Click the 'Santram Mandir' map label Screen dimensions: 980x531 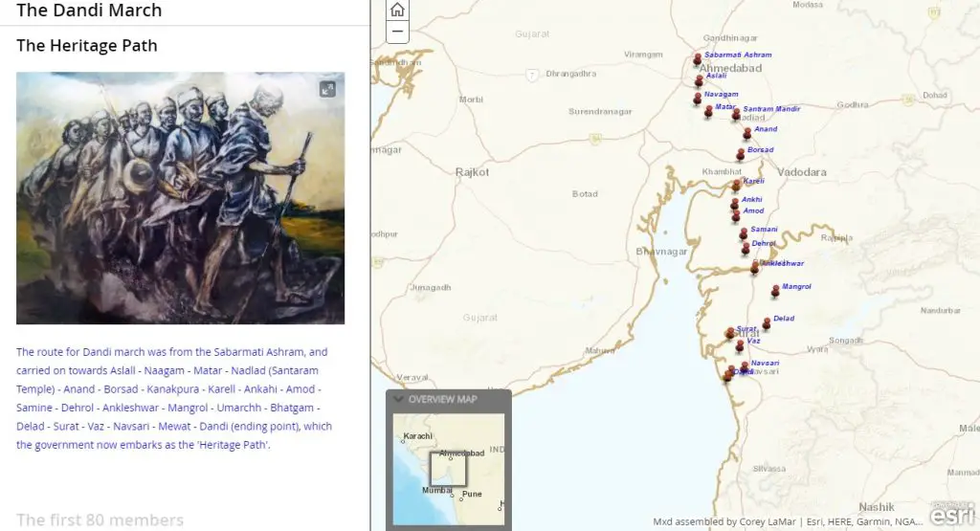click(x=771, y=109)
